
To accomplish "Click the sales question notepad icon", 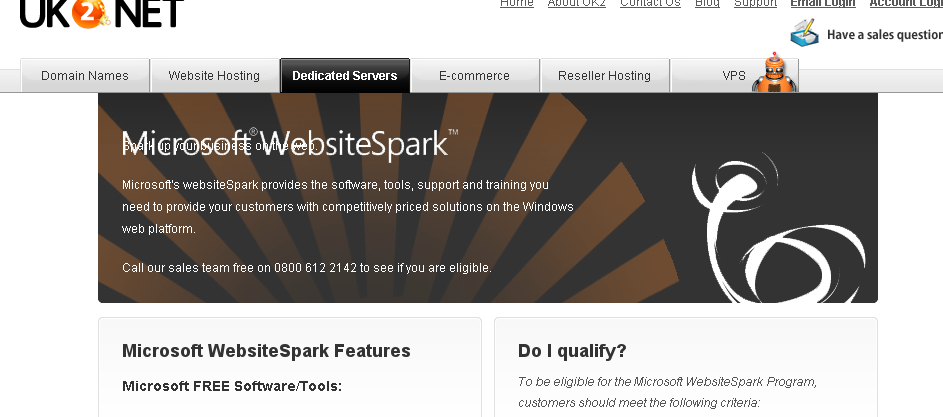I will click(x=805, y=32).
